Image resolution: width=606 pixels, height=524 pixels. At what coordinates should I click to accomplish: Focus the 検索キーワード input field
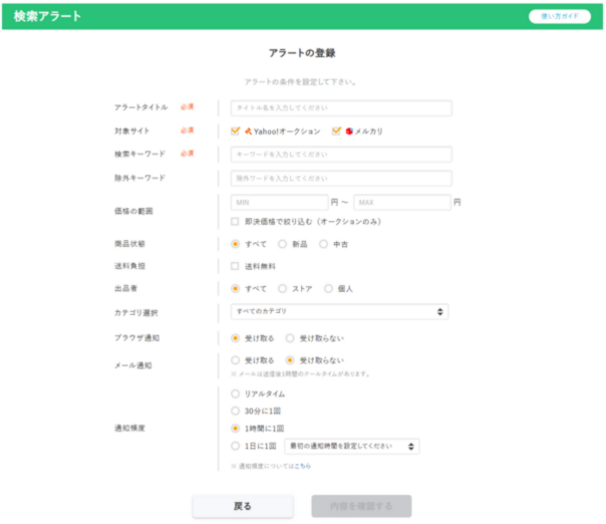[341, 155]
